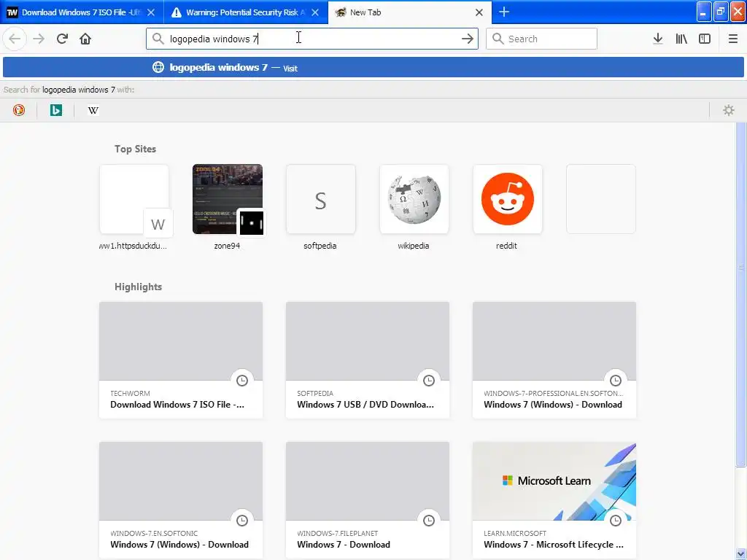Search with Wikipedia engine icon

point(93,111)
